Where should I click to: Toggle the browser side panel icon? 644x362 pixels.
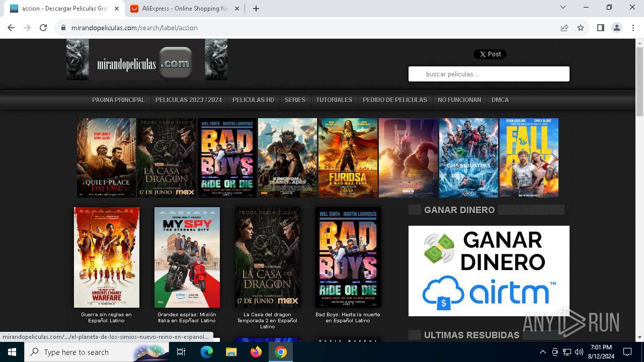pyautogui.click(x=600, y=28)
